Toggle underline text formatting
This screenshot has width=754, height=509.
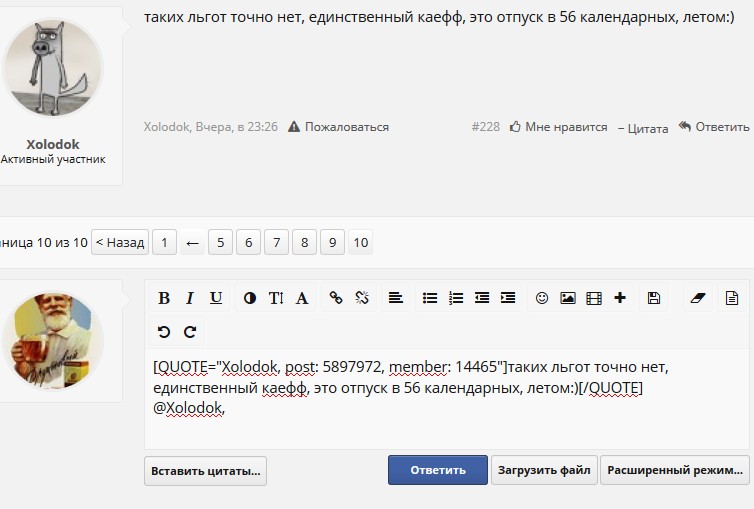[x=216, y=298]
